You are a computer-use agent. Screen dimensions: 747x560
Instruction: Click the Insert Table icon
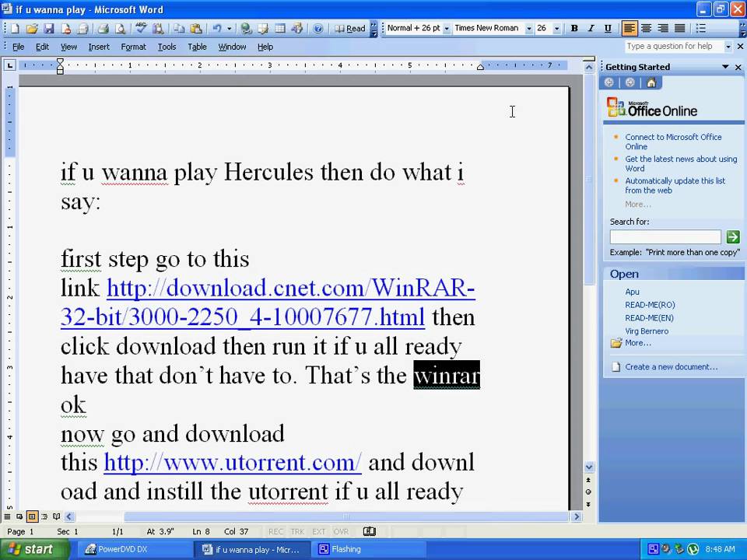(x=280, y=29)
